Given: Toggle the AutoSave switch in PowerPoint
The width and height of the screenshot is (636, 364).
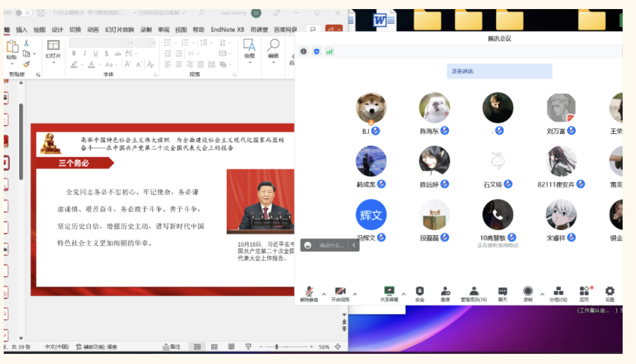Looking at the screenshot, I should coord(22,13).
